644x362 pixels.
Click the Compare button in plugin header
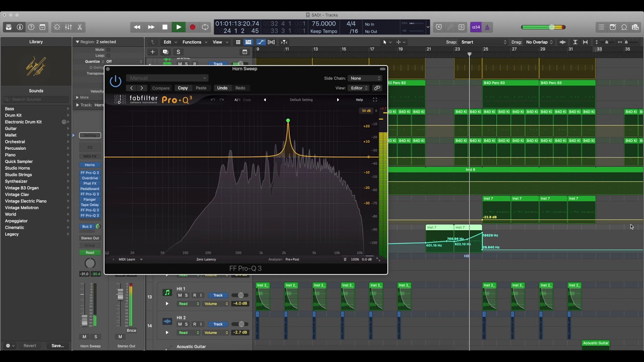click(x=161, y=88)
